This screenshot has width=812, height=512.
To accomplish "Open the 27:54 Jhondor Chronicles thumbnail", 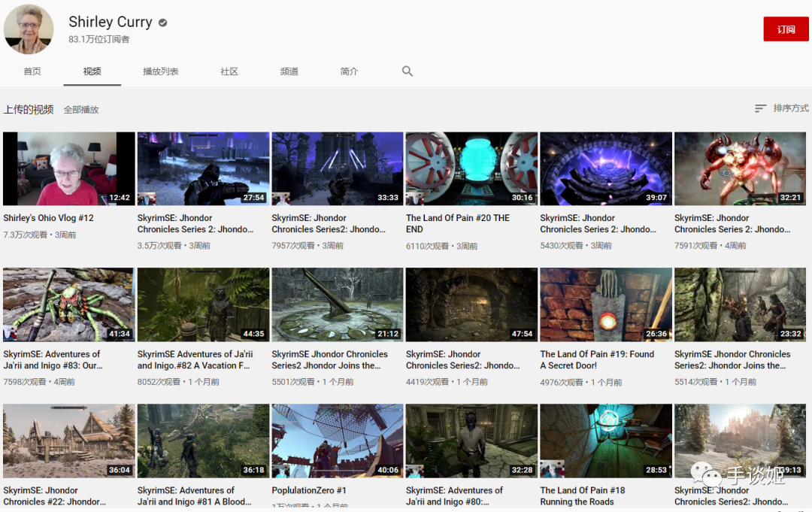I will coord(203,168).
